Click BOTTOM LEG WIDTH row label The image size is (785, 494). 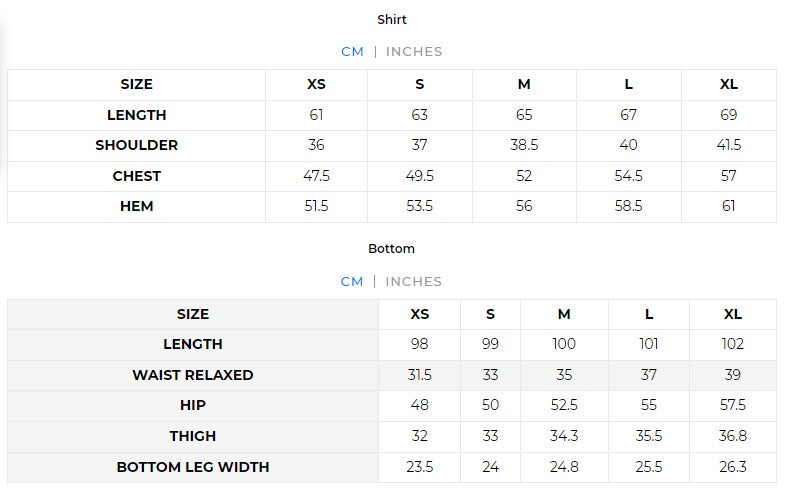(193, 467)
